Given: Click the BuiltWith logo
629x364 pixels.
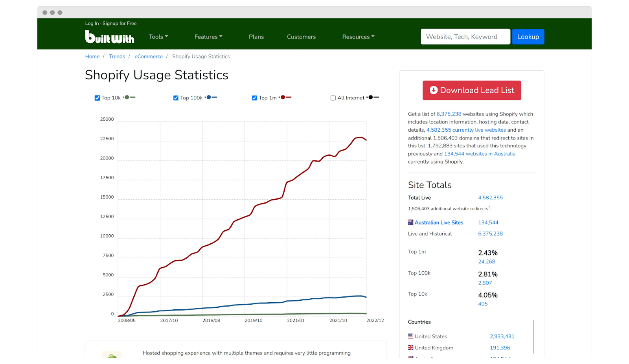Looking at the screenshot, I should 110,37.
